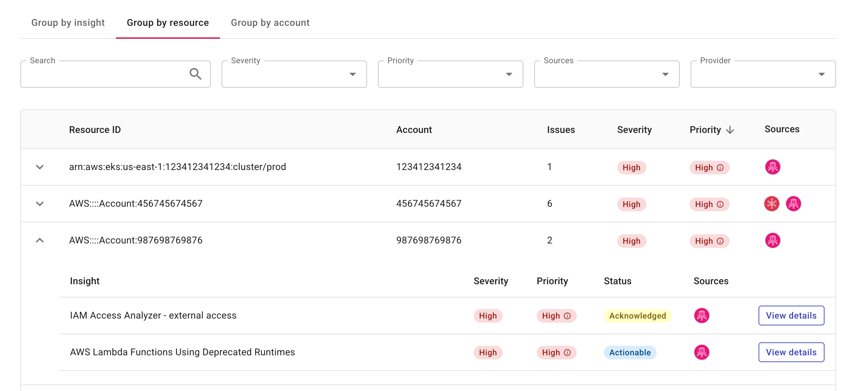The width and height of the screenshot is (868, 391).
Task: Click the info icon next to EKS cluster High priority
Action: click(720, 168)
